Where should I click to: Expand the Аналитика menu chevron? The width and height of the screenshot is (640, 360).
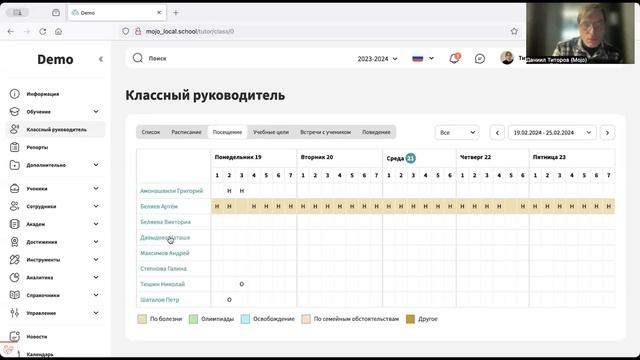96,277
